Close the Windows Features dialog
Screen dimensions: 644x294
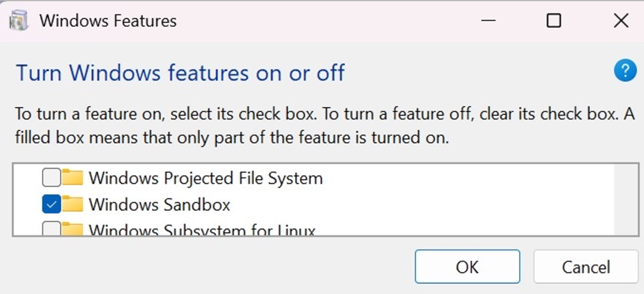tap(620, 21)
